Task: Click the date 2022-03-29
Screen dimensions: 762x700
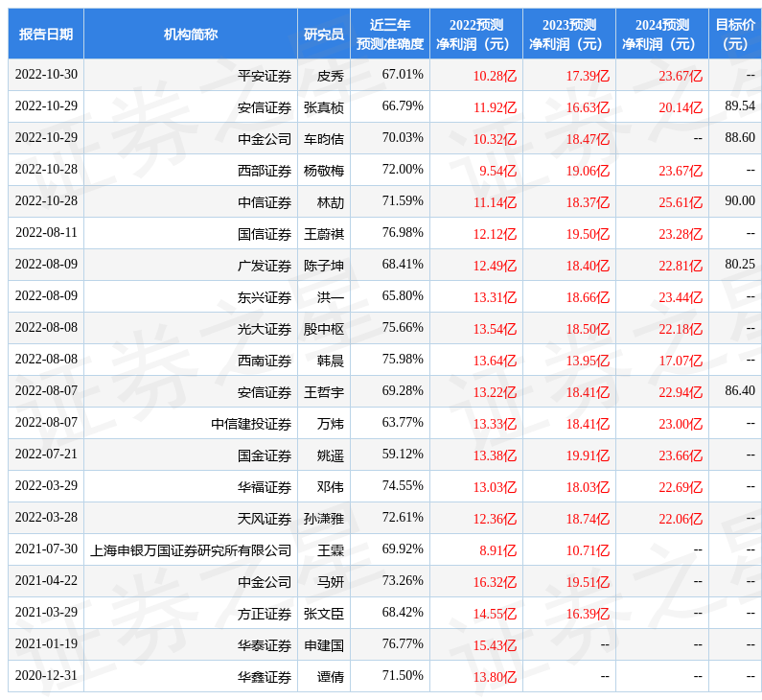Action: (x=46, y=485)
